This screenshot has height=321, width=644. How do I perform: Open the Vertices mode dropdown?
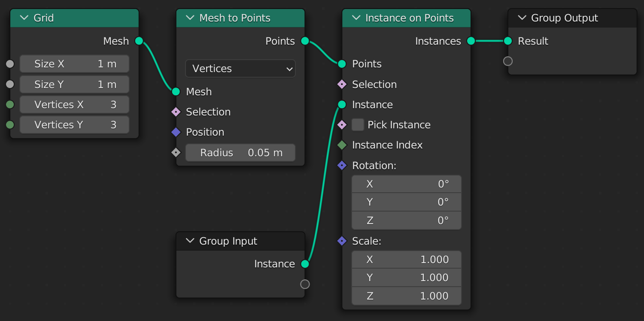click(x=240, y=69)
